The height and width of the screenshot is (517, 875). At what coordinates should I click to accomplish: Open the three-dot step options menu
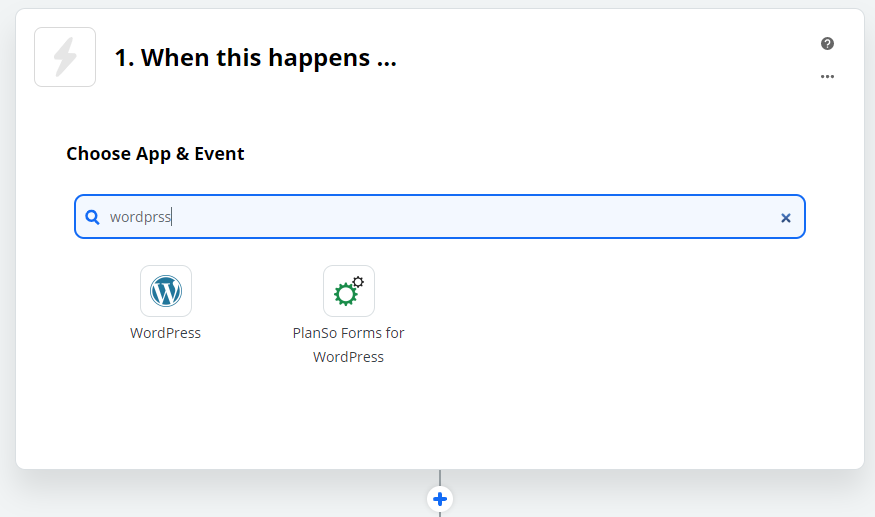click(x=827, y=76)
